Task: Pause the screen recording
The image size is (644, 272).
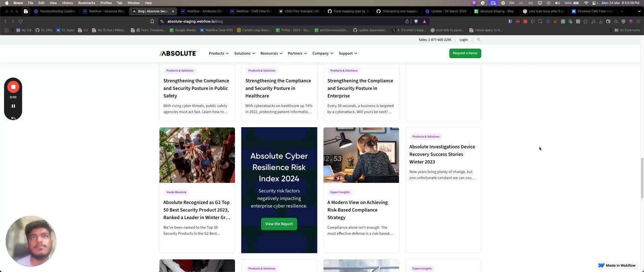Action: [x=13, y=106]
